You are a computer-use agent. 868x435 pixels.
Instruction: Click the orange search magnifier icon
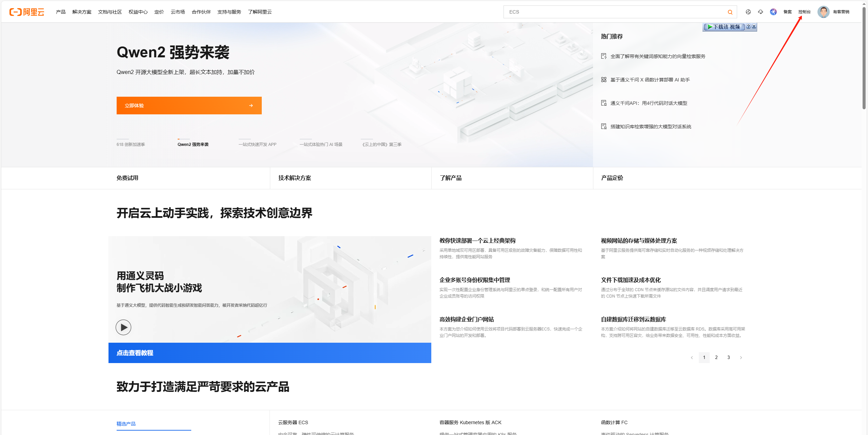(x=730, y=12)
